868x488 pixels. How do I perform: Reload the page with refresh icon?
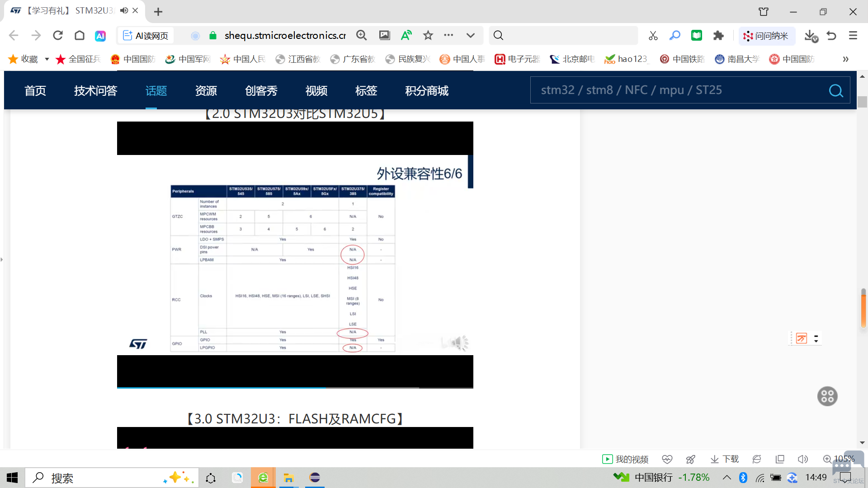[58, 35]
